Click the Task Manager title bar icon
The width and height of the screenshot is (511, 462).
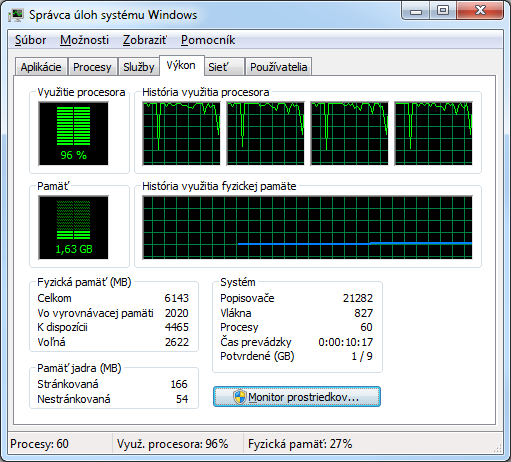pos(16,15)
